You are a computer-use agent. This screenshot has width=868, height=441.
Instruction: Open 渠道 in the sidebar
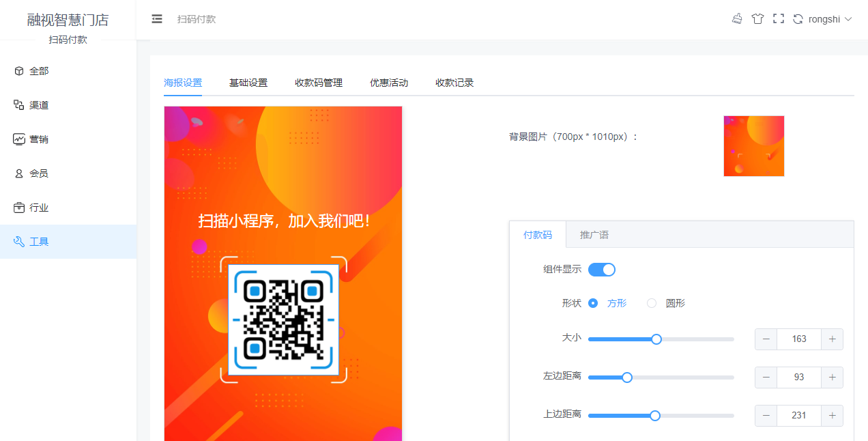click(x=68, y=105)
